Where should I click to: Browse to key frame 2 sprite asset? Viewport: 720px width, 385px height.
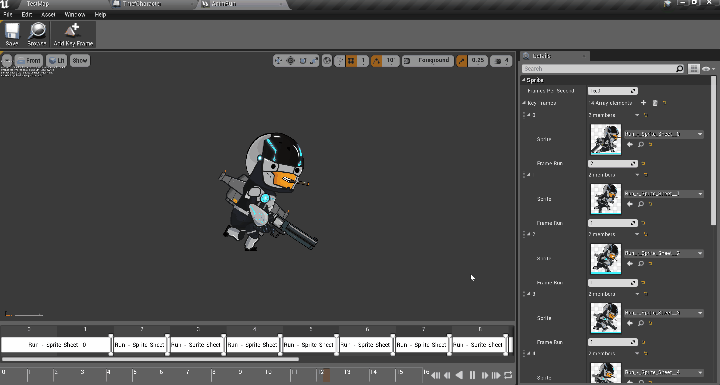pos(641,264)
